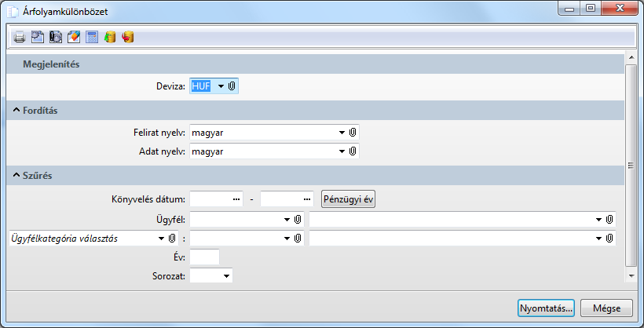Click the paperclip icon beside Deviza

(232, 86)
